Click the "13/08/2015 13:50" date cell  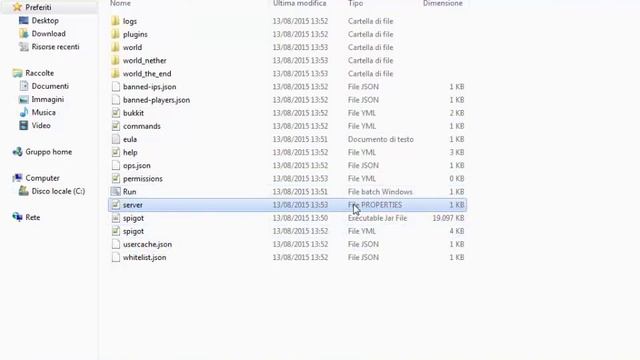point(300,218)
